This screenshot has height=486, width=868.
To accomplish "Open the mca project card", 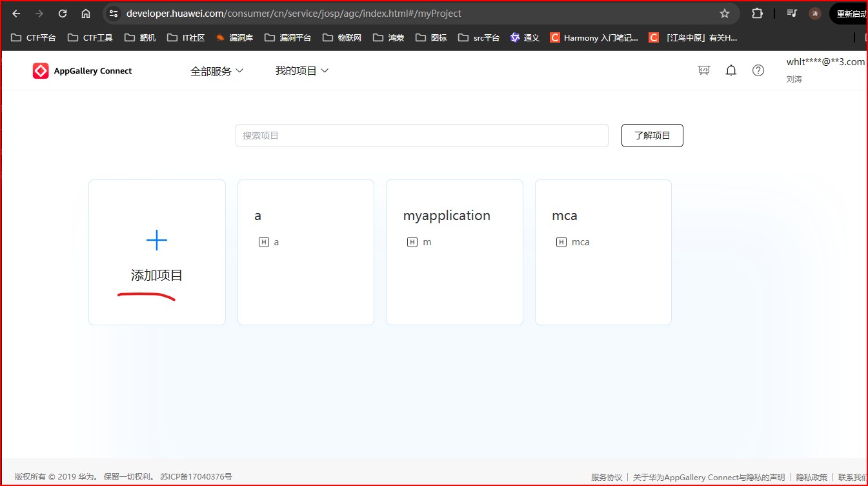I will tap(603, 252).
